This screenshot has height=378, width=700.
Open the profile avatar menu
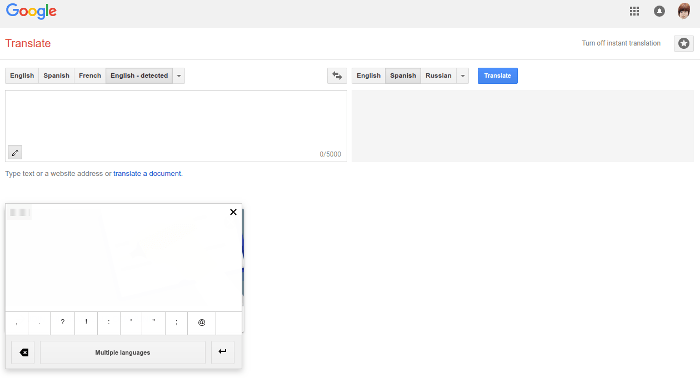click(683, 11)
